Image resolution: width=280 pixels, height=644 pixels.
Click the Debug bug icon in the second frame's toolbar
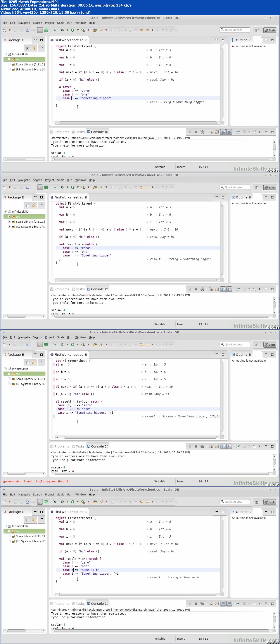(x=62, y=188)
